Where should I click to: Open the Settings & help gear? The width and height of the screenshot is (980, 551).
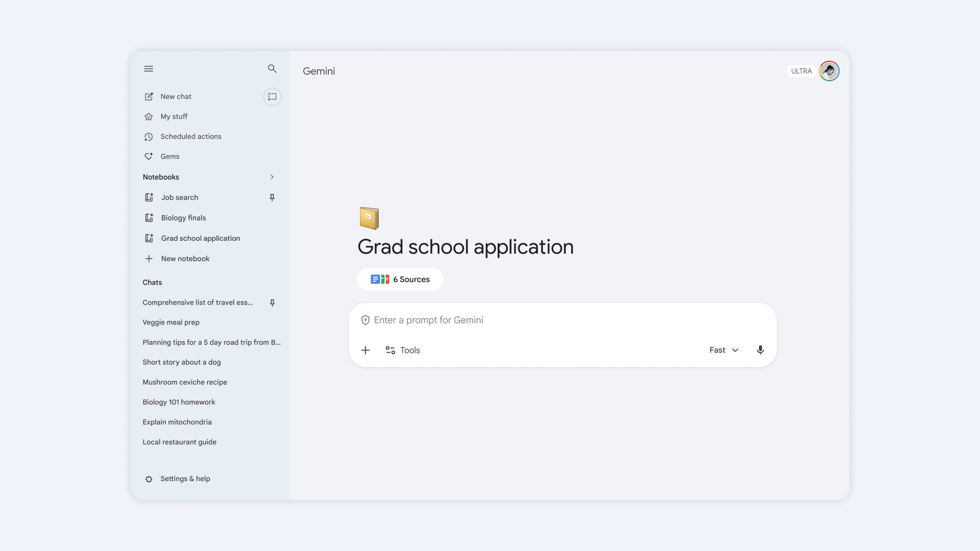185,479
